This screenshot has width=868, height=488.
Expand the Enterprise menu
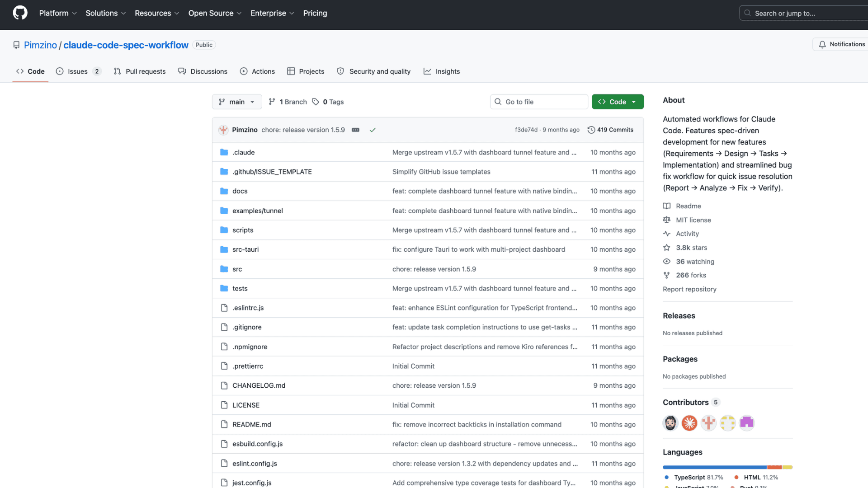coord(272,13)
